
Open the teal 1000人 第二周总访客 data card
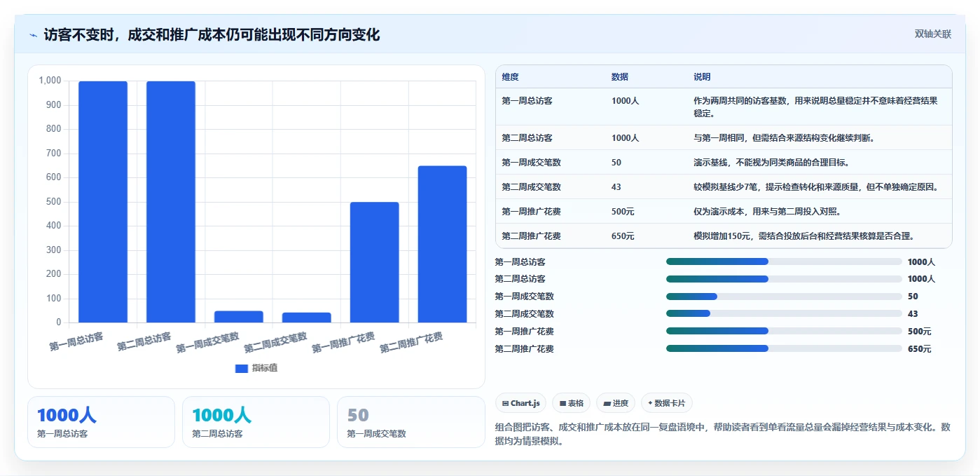pos(256,422)
